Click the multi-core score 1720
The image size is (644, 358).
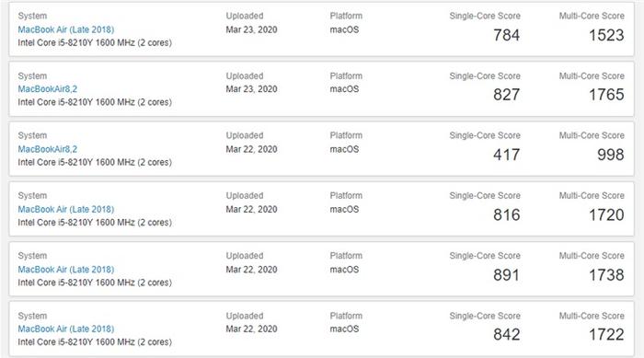coord(606,214)
